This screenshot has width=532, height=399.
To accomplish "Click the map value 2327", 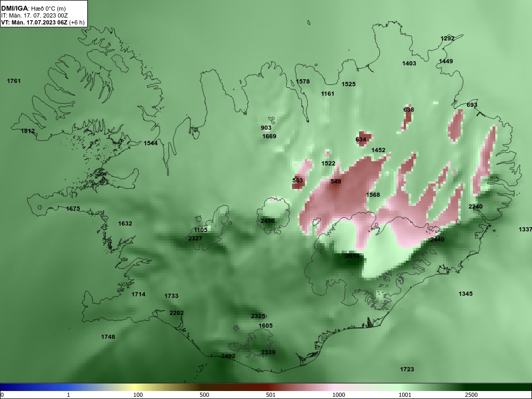I will tap(195, 238).
